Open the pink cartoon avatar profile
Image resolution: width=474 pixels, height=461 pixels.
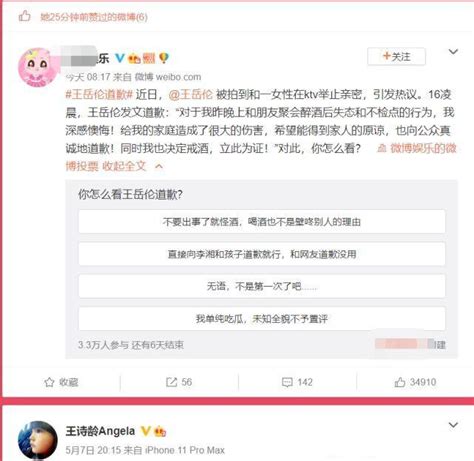point(37,67)
